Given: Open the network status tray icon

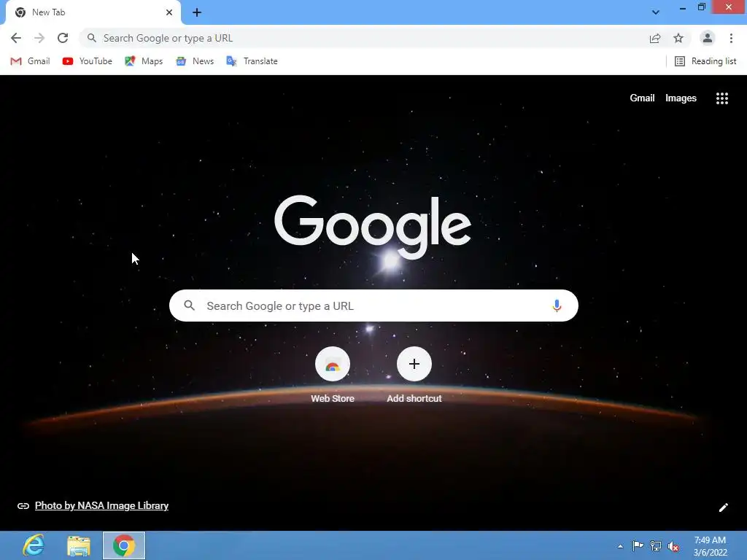Looking at the screenshot, I should pyautogui.click(x=656, y=546).
